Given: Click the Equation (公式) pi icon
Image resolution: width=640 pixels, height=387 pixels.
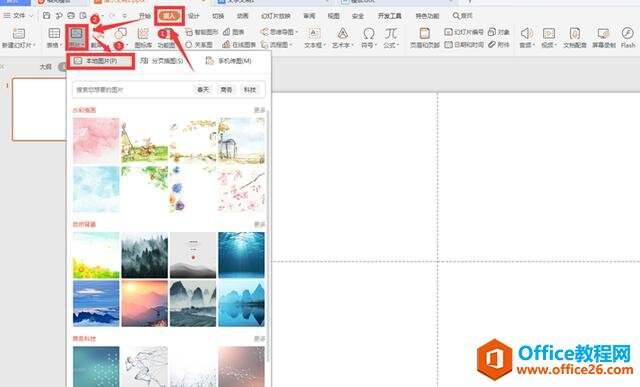Looking at the screenshot, I should pos(391,33).
